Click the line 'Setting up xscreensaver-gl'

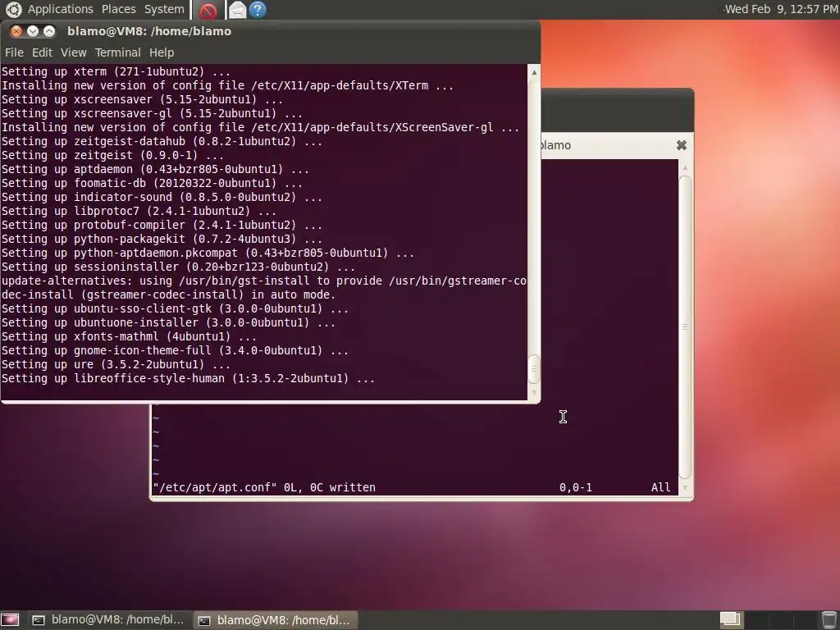[x=152, y=113]
